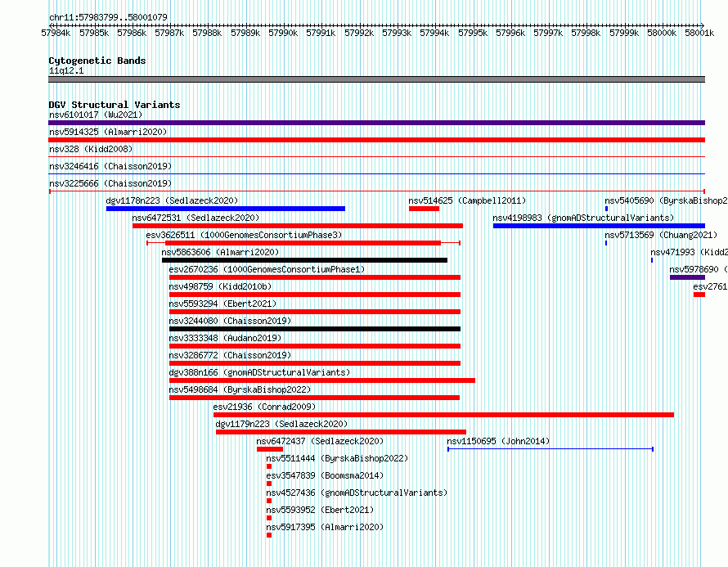
Task: Open nsv1150695 (John2014) label
Action: tap(498, 441)
